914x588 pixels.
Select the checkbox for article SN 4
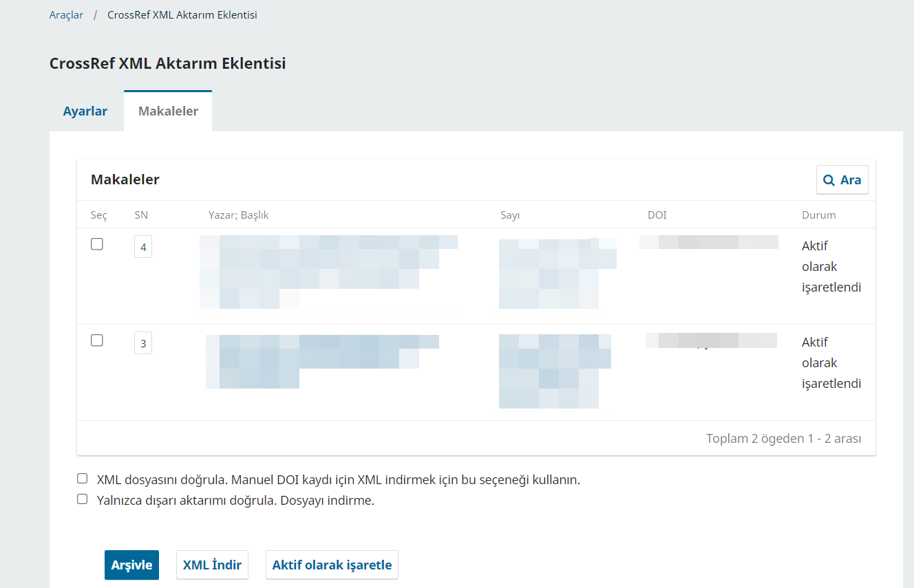pyautogui.click(x=97, y=244)
